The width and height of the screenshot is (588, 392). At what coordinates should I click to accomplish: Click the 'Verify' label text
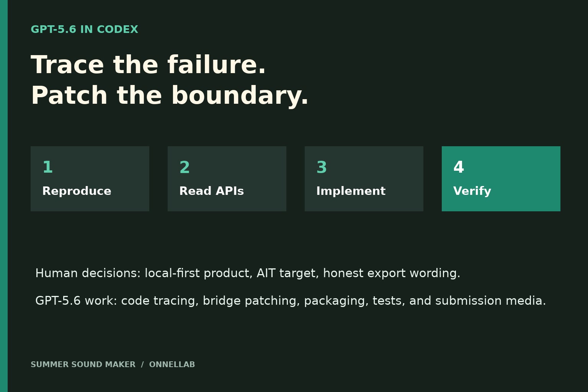(x=472, y=191)
